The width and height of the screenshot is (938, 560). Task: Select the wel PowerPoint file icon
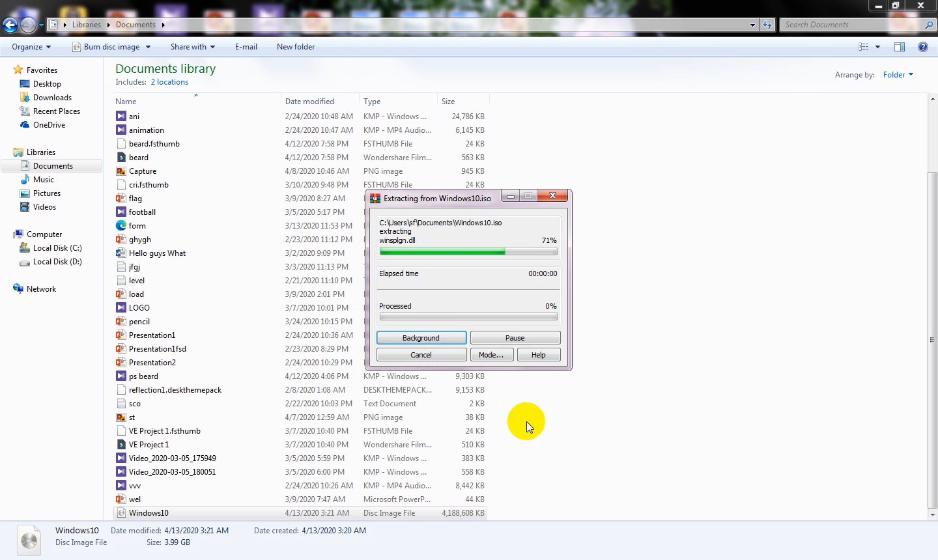[121, 499]
